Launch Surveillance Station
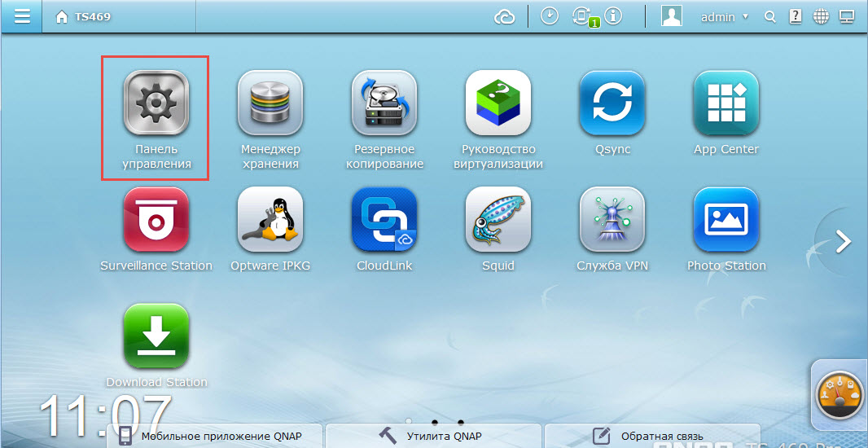Image resolution: width=868 pixels, height=448 pixels. click(x=156, y=219)
